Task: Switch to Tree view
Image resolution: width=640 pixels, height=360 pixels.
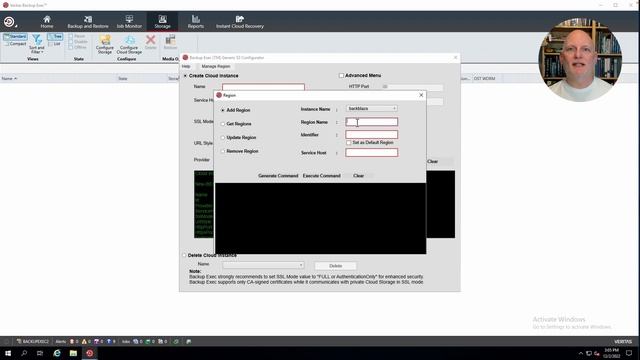Action: pos(55,37)
